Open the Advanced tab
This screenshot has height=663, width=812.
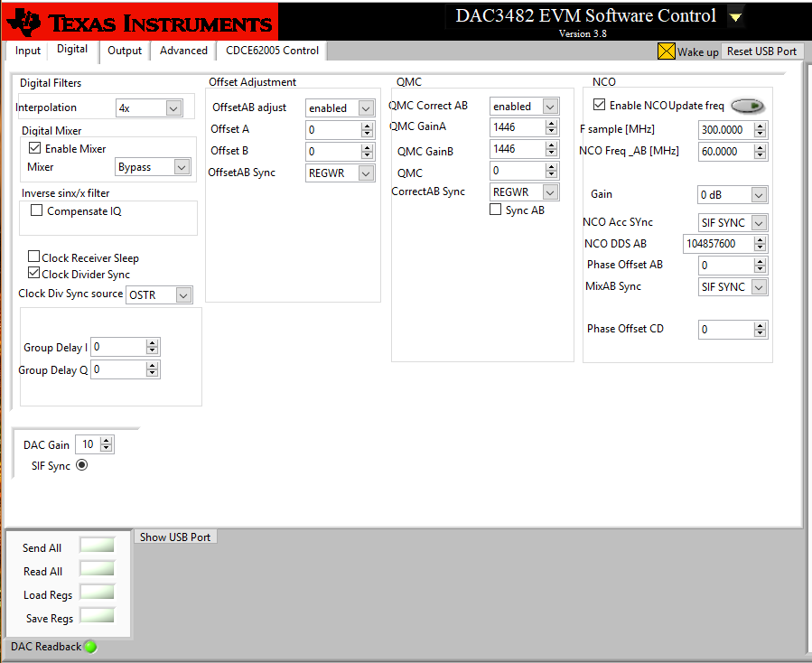click(x=183, y=51)
